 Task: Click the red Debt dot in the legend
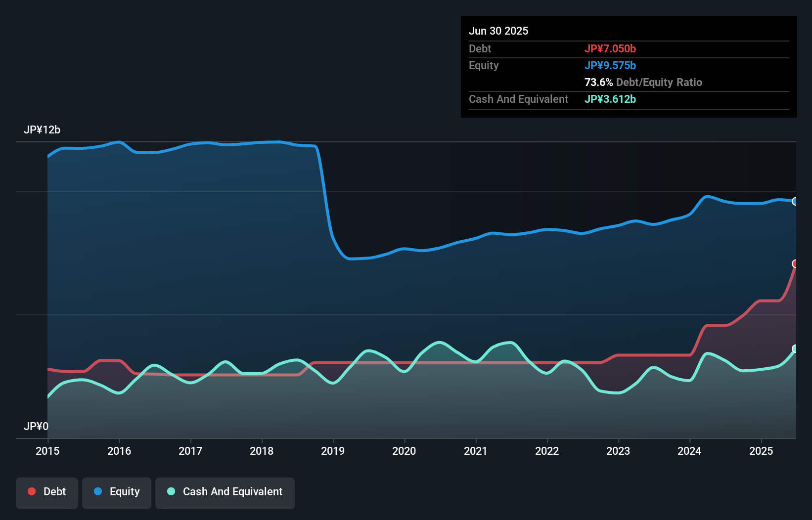click(31, 491)
